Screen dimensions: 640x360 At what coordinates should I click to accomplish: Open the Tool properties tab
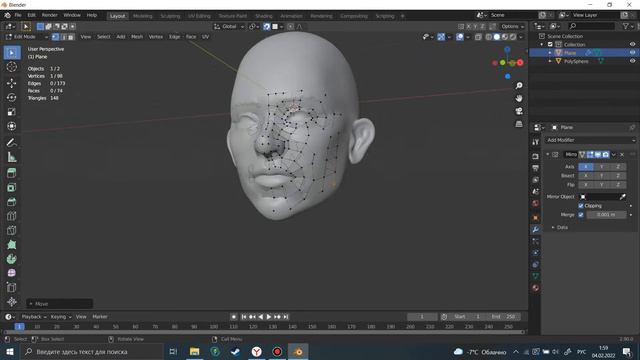point(536,142)
